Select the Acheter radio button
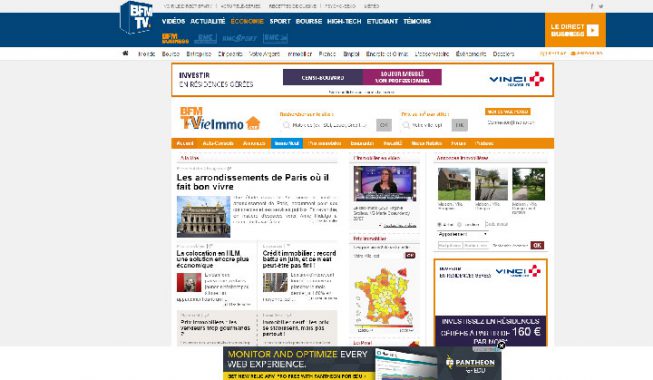Viewport: 653px width, 380px height. pos(439,225)
